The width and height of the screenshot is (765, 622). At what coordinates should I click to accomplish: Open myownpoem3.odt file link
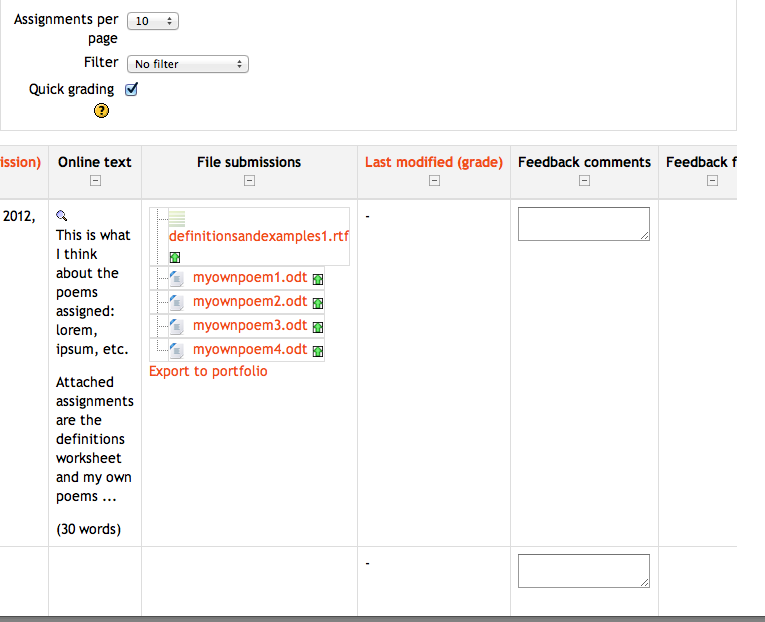click(250, 325)
